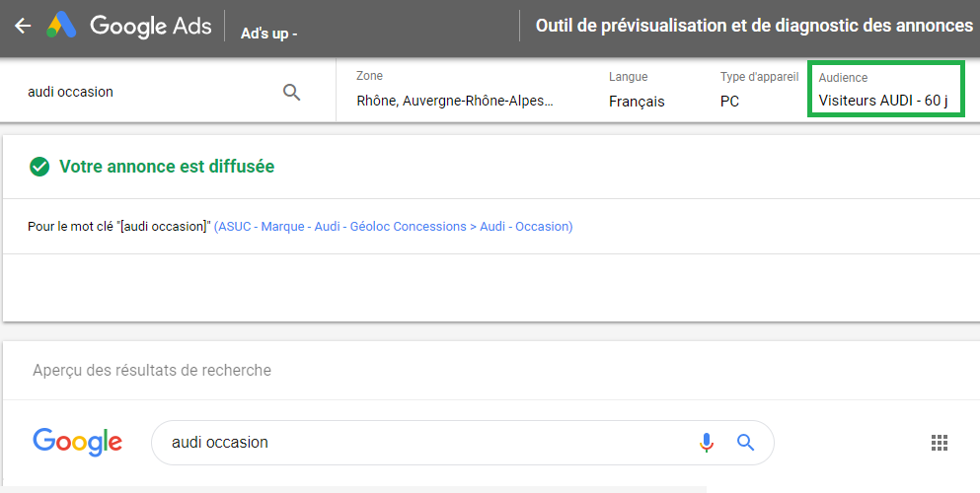The image size is (980, 493).
Task: Click the back arrow in the header
Action: (23, 27)
